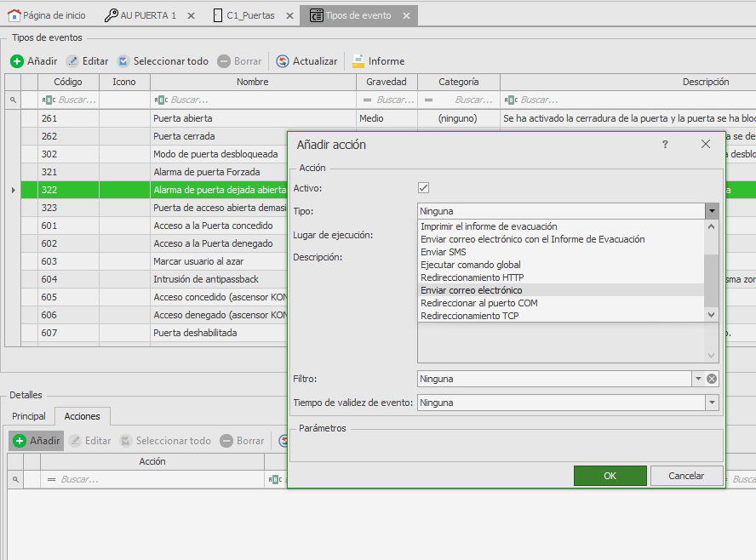Screen dimensions: 756x560
Task: Click the home icon of the Página de inicio tab
Action: 14,15
